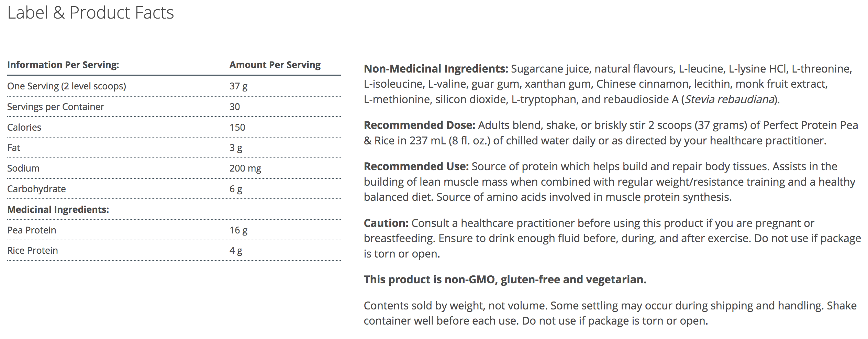
Task: Click the Information Per Serving column header
Action: [63, 65]
